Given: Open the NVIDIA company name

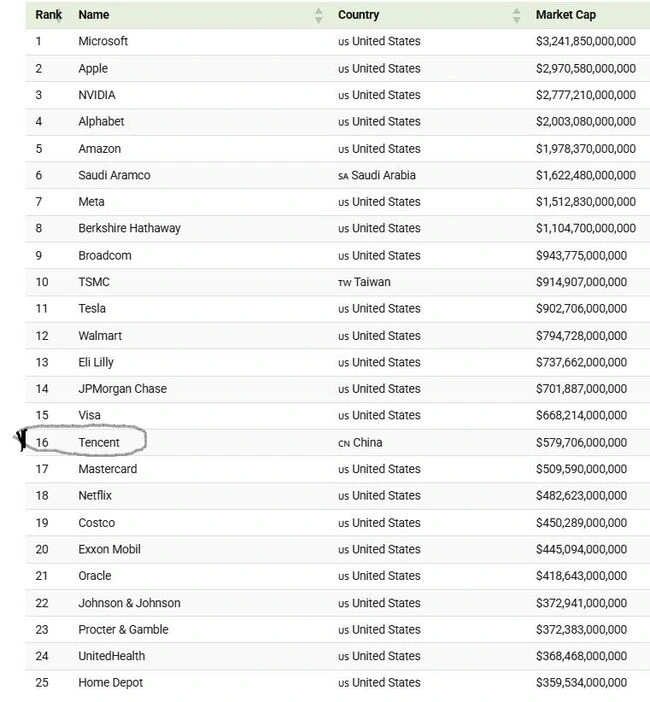Looking at the screenshot, I should [97, 95].
